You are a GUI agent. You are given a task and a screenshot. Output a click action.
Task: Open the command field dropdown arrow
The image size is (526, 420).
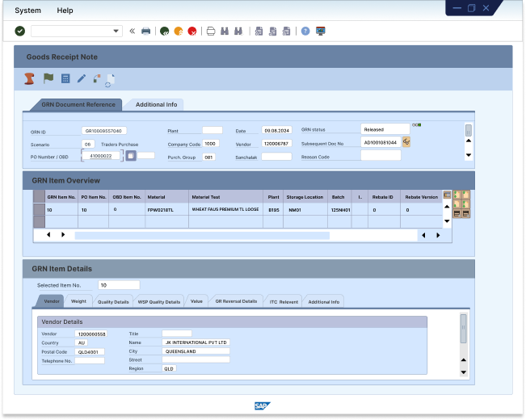tap(116, 31)
